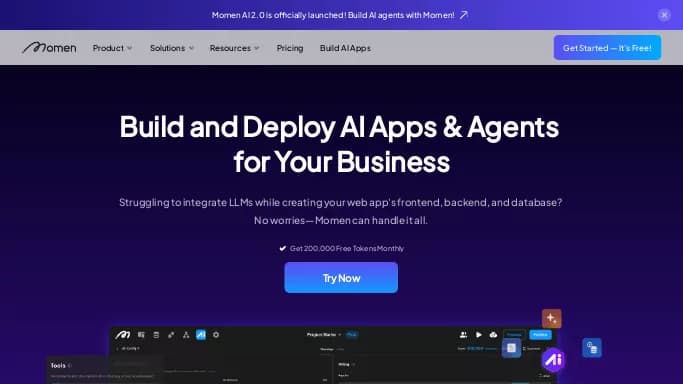The height and width of the screenshot is (384, 683).
Task: Click the orange sparkle floating icon
Action: point(551,318)
